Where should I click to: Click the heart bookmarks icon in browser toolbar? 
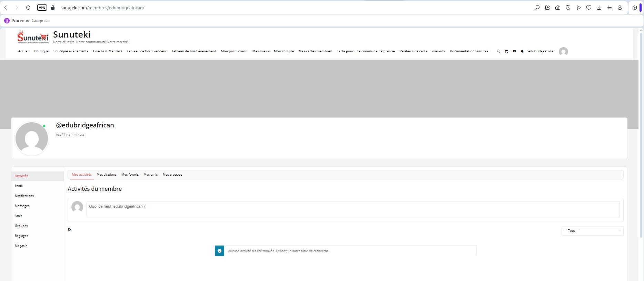589,8
